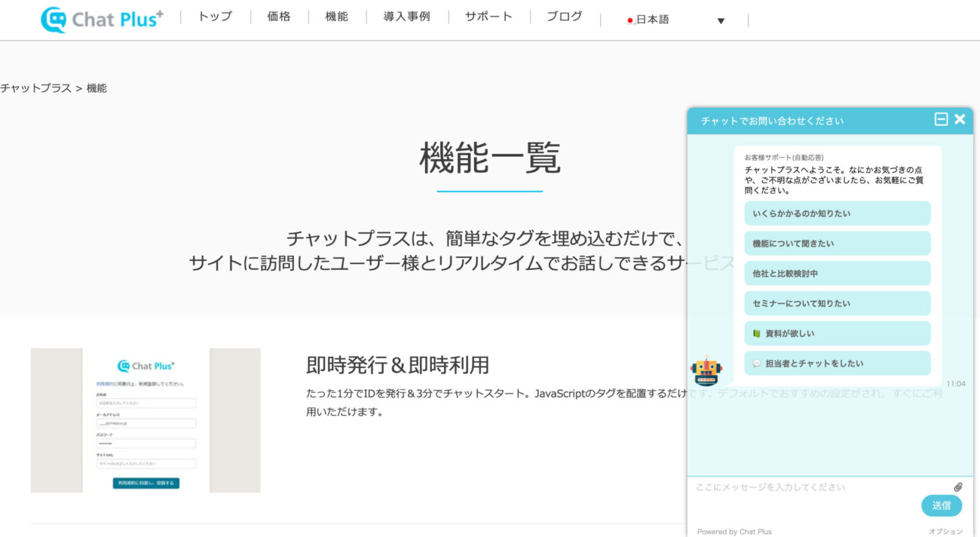Click the チャットプラス breadcrumb link

coord(36,88)
